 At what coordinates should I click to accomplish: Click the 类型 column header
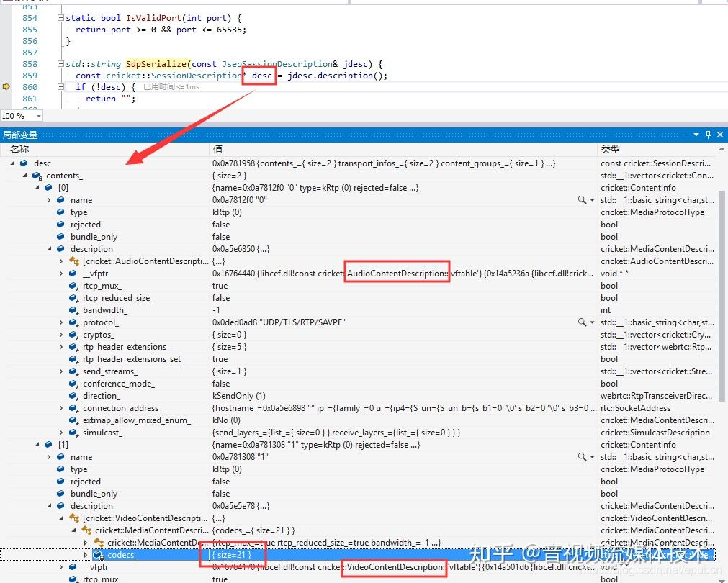(611, 149)
